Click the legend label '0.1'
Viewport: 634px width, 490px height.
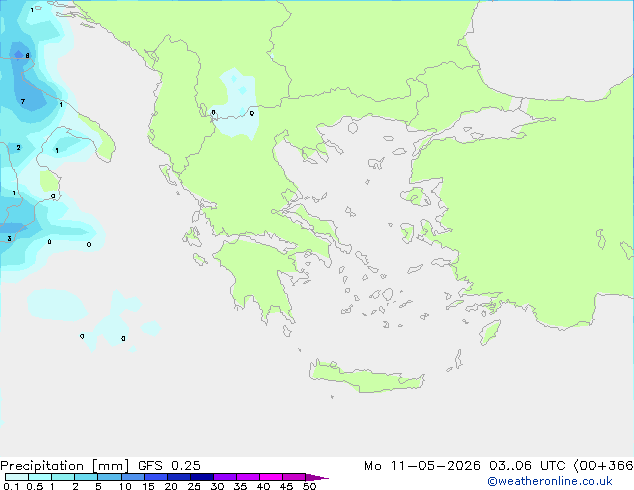click(11, 486)
